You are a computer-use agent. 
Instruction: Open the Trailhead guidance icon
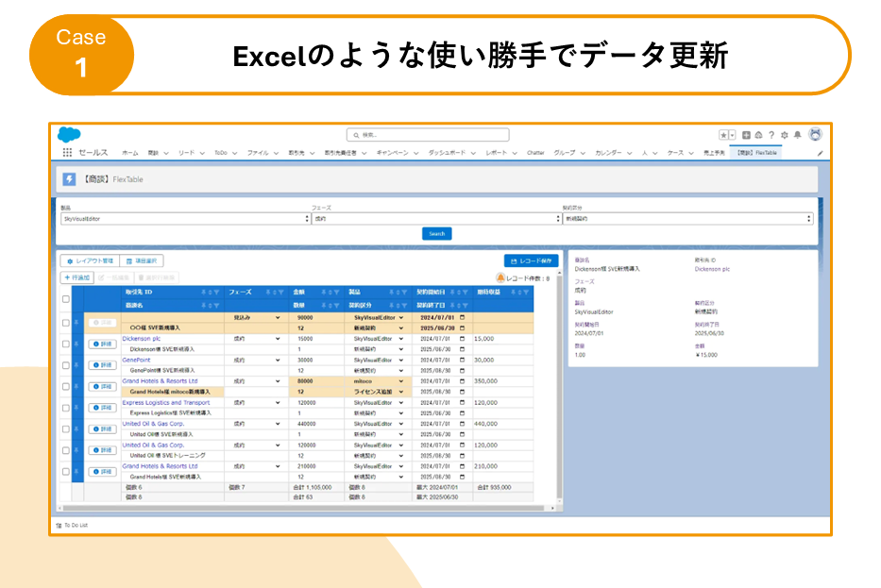coord(758,135)
